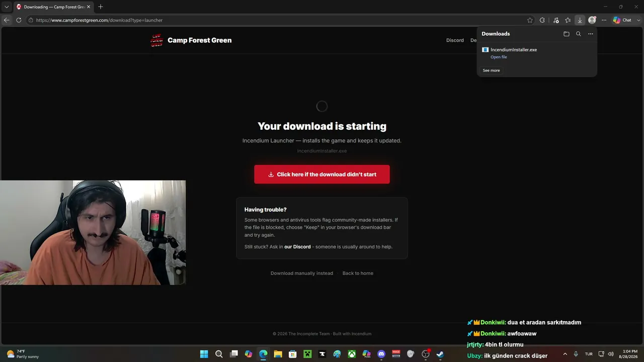Click the Open file link

[499, 57]
